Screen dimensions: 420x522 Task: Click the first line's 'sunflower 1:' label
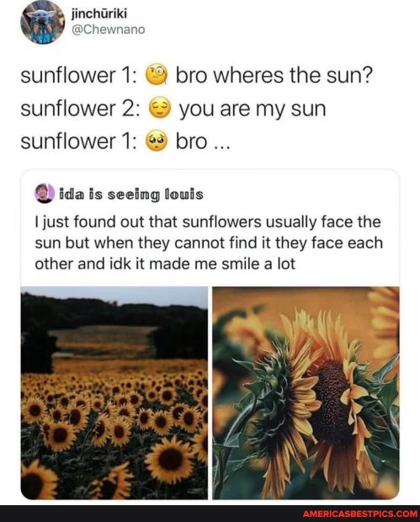click(78, 75)
